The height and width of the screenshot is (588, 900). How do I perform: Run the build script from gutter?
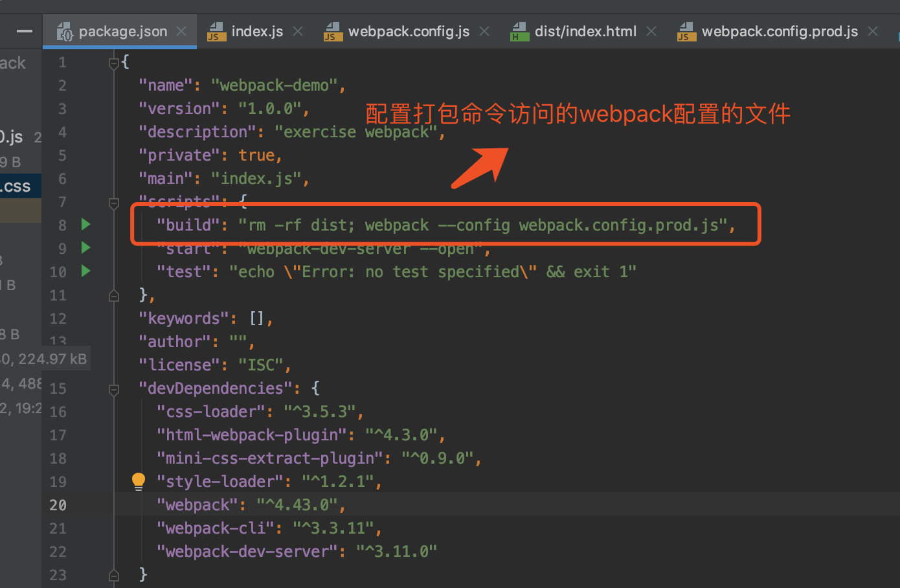[x=85, y=225]
